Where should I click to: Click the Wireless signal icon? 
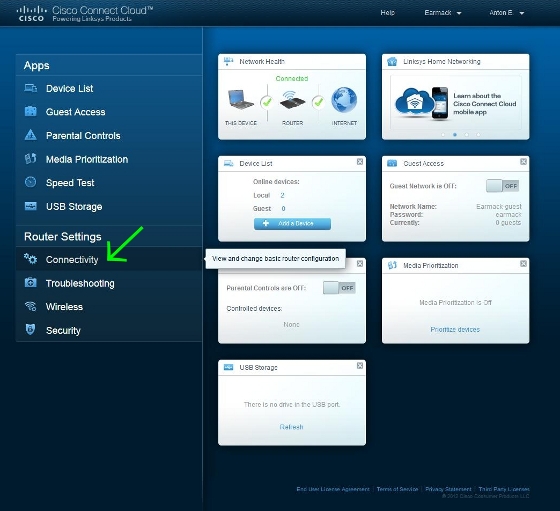click(x=31, y=306)
